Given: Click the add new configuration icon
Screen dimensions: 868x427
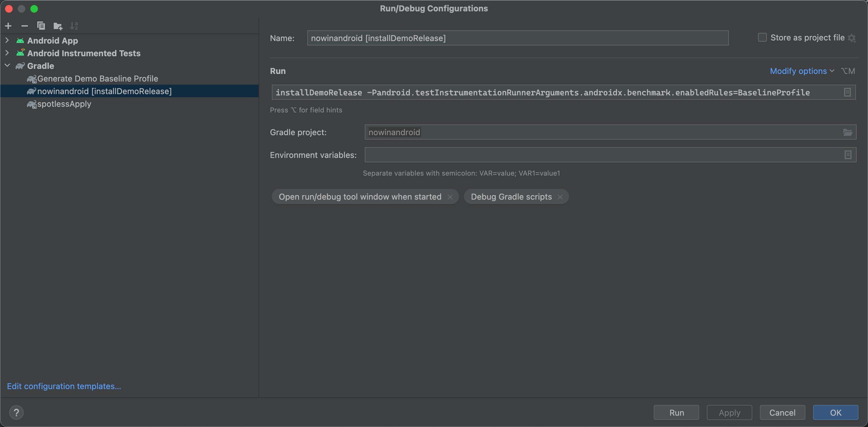Looking at the screenshot, I should (x=8, y=26).
